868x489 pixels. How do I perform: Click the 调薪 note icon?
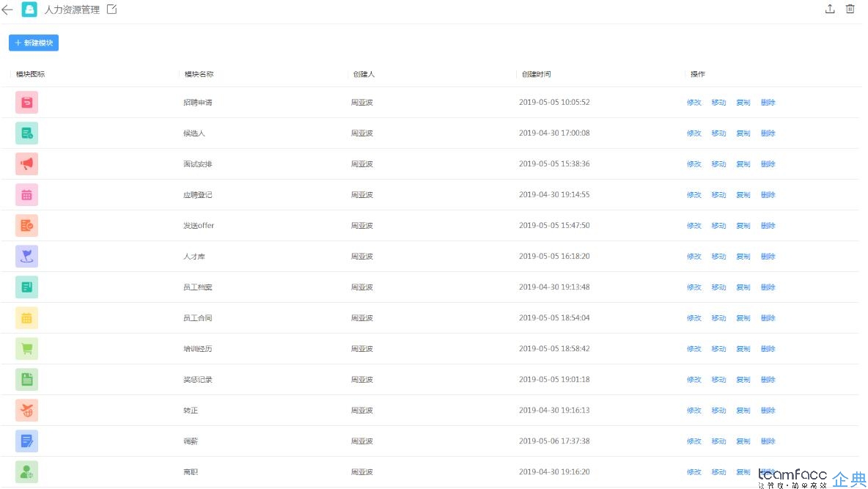(x=26, y=441)
